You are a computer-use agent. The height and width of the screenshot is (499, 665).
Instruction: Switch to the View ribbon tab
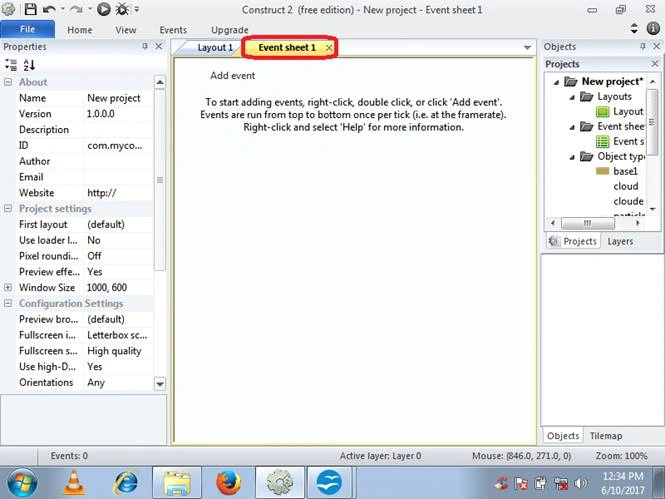point(126,30)
